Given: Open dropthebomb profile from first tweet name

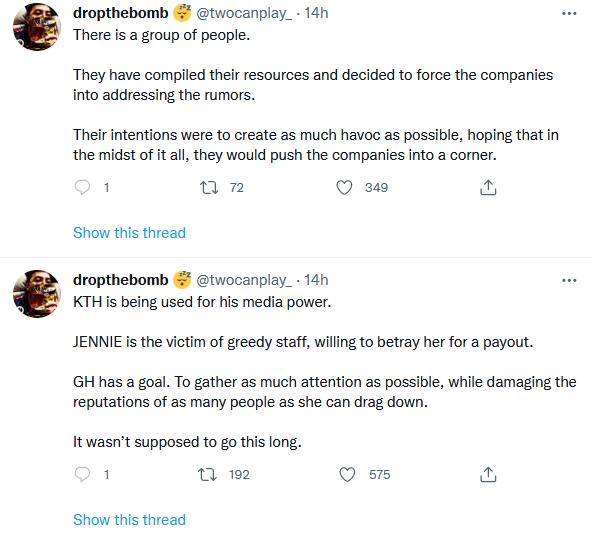Looking at the screenshot, I should (x=120, y=13).
